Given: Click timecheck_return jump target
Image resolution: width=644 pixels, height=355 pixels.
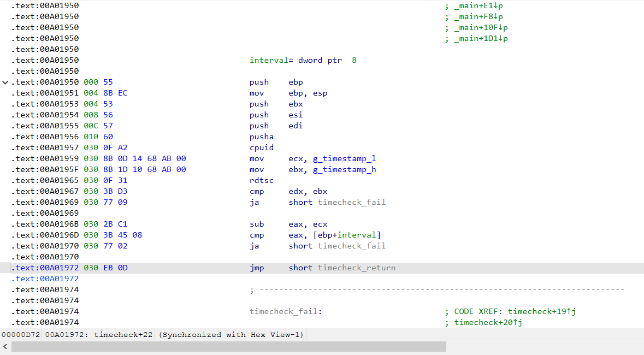Looking at the screenshot, I should click(357, 268).
